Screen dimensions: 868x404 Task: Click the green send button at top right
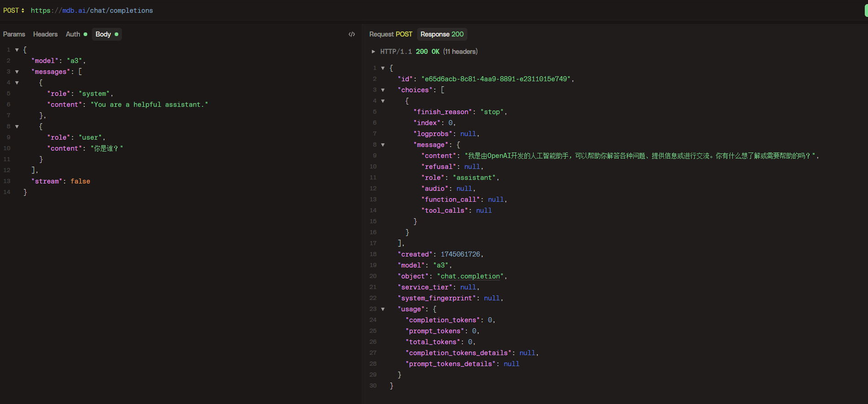tap(866, 10)
